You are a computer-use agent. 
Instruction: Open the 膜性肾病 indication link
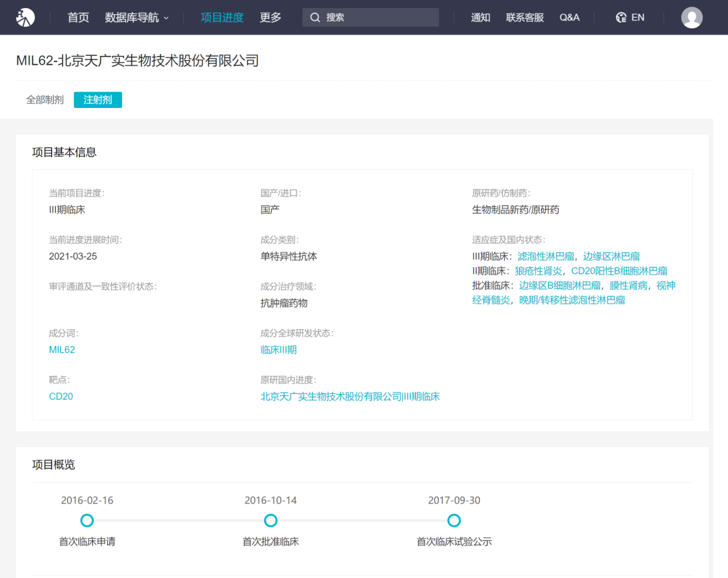click(628, 285)
